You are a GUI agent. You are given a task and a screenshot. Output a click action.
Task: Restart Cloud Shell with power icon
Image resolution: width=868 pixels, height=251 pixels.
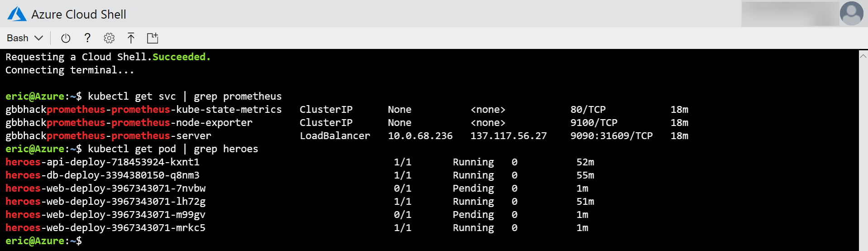(66, 38)
